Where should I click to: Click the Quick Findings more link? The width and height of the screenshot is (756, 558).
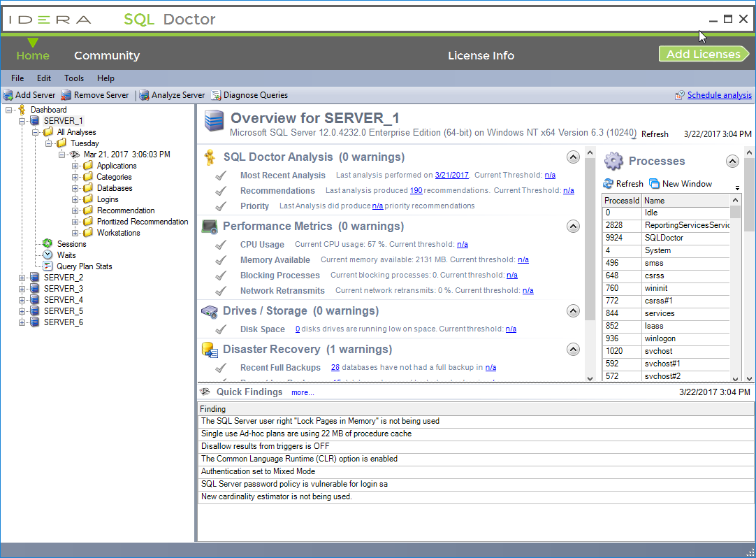tap(303, 392)
